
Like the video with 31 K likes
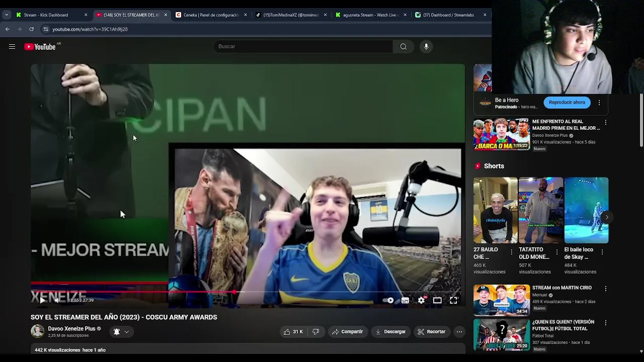point(293,332)
